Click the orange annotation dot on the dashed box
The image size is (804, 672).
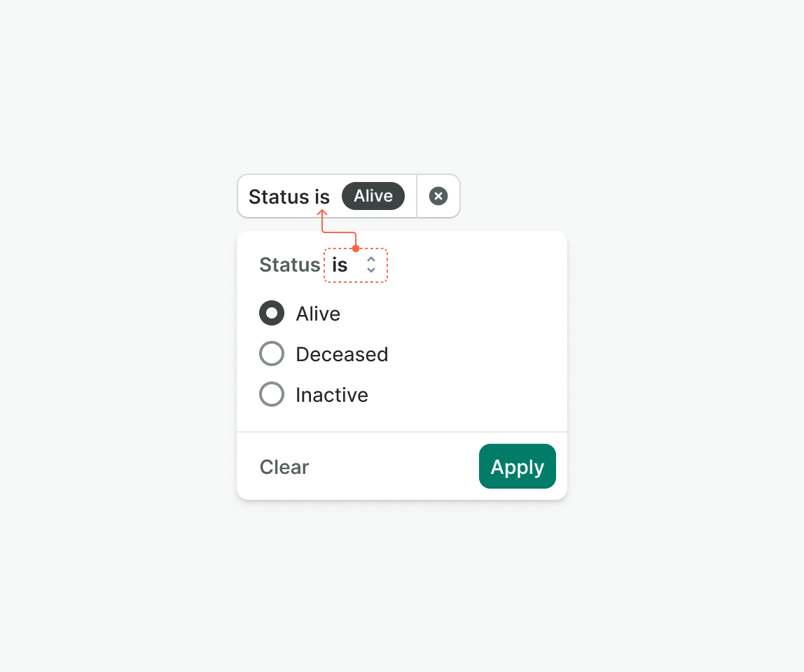356,248
